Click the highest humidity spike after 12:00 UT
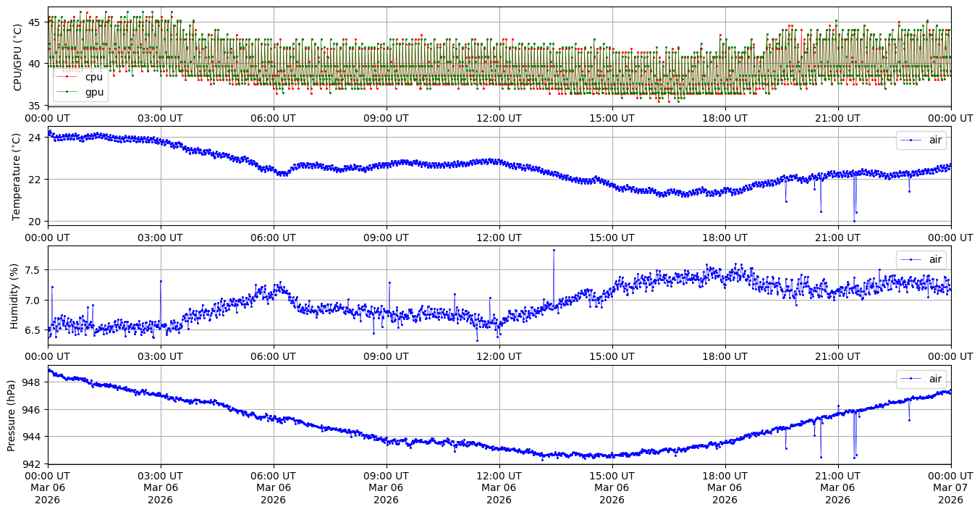The image size is (980, 512). (554, 250)
